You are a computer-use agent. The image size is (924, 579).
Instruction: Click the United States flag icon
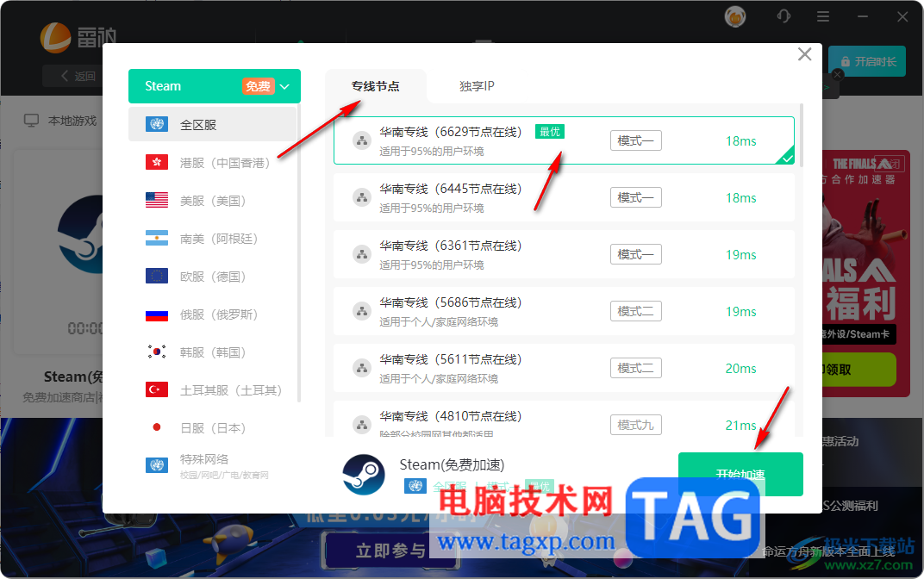pyautogui.click(x=157, y=200)
